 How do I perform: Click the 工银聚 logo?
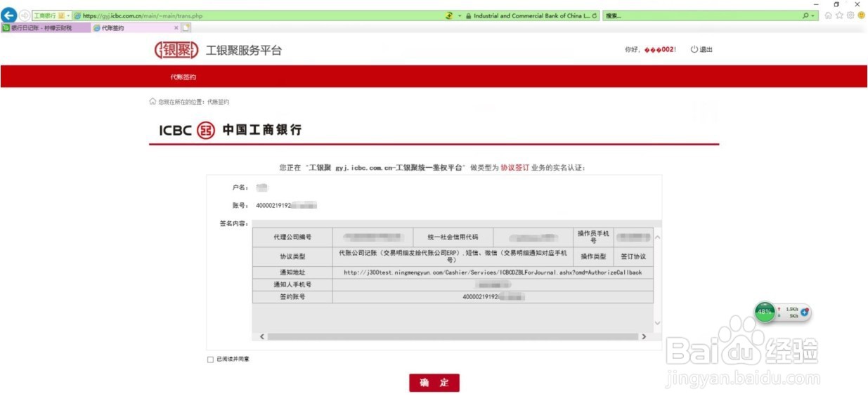pyautogui.click(x=176, y=50)
